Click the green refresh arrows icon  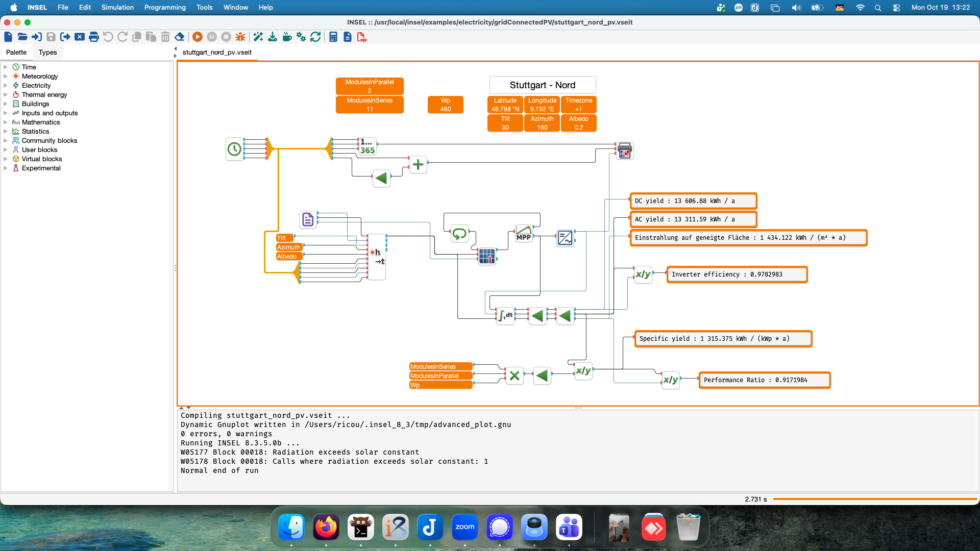[x=315, y=37]
